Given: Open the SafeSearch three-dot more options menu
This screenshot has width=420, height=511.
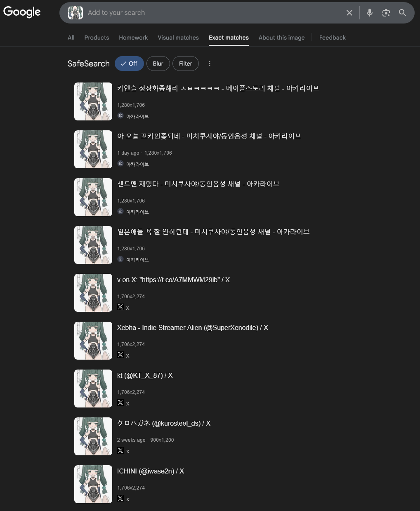Looking at the screenshot, I should coord(210,64).
